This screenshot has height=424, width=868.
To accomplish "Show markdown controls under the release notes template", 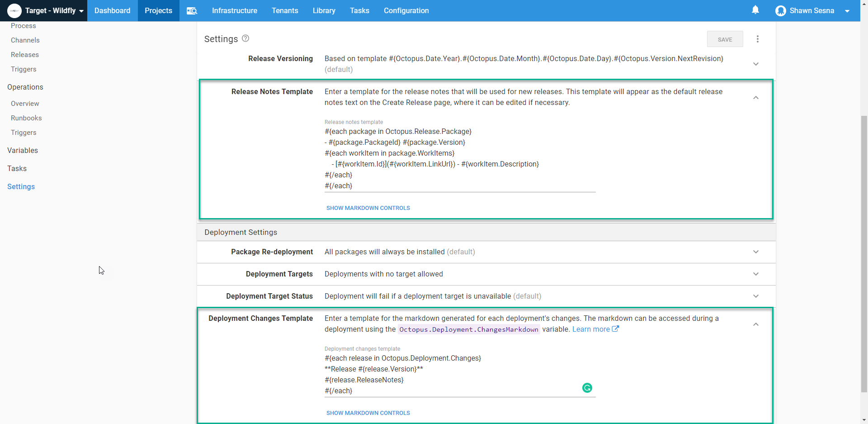I will (368, 208).
